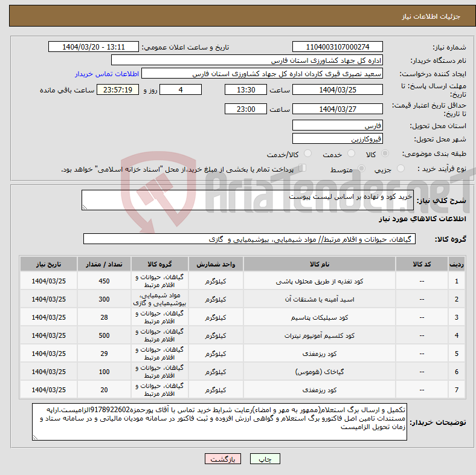476x475 pixels.
Task: Select the خدمت radio button
Action: pyautogui.click(x=351, y=153)
